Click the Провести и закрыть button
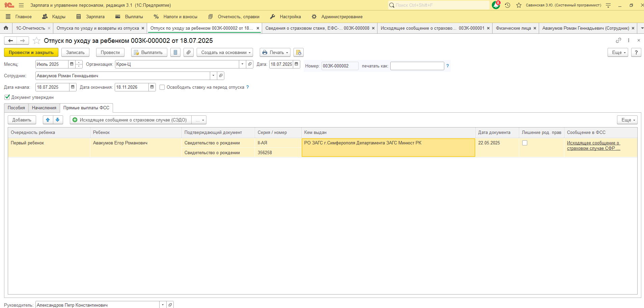The image size is (644, 308). [x=31, y=52]
